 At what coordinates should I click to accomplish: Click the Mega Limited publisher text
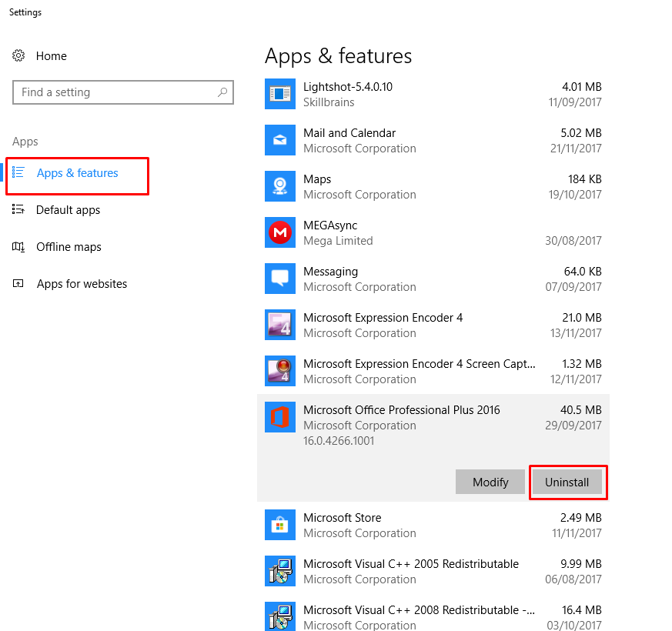(338, 241)
